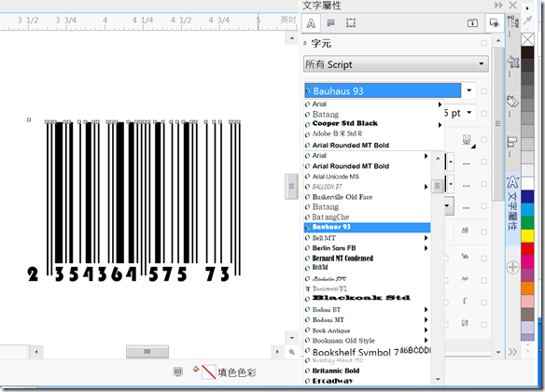The image size is (545, 392).
Task: Expand Bell MT font submenu arrow
Action: pos(426,238)
